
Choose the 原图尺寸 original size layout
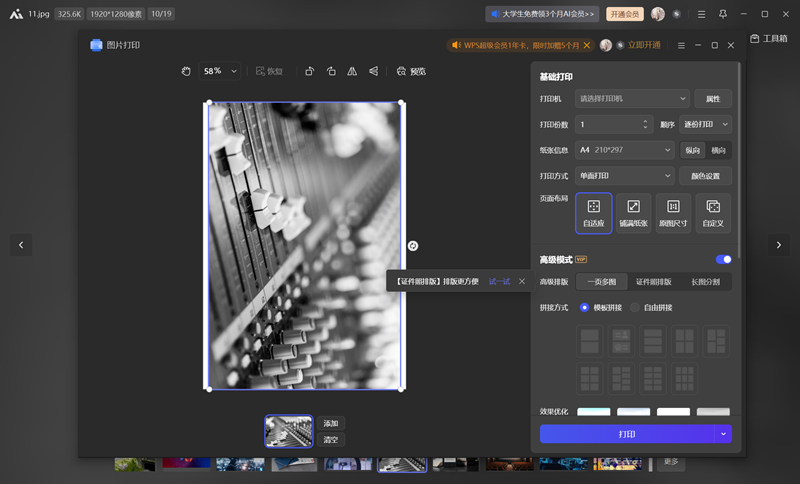pos(673,212)
